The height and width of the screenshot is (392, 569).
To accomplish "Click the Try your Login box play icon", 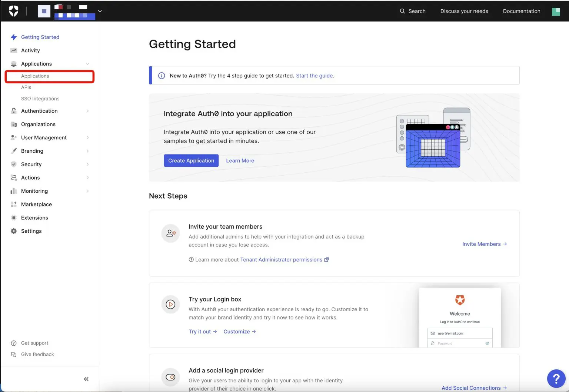I will coord(170,305).
